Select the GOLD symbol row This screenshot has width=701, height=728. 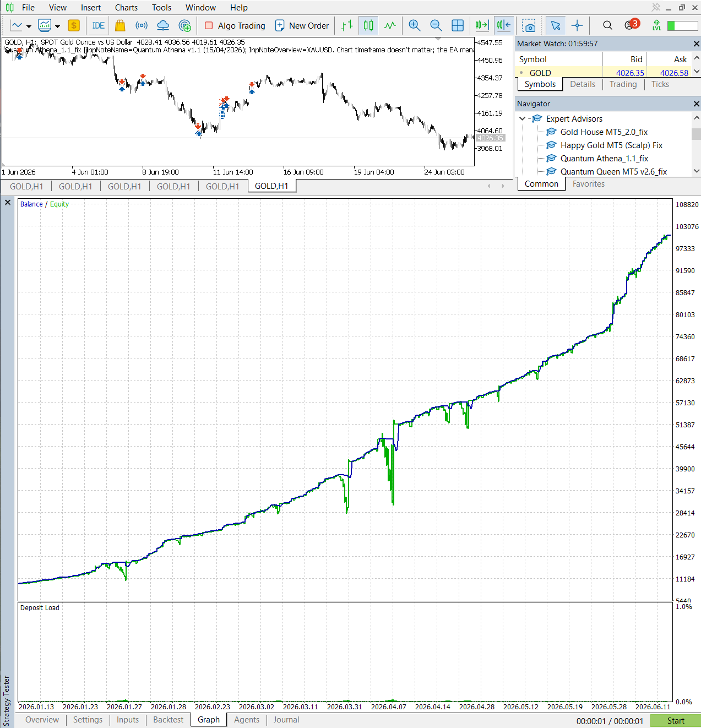click(603, 73)
